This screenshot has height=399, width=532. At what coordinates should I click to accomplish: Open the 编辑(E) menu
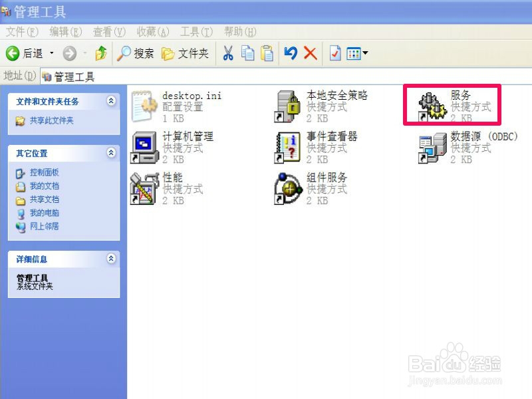(65, 32)
